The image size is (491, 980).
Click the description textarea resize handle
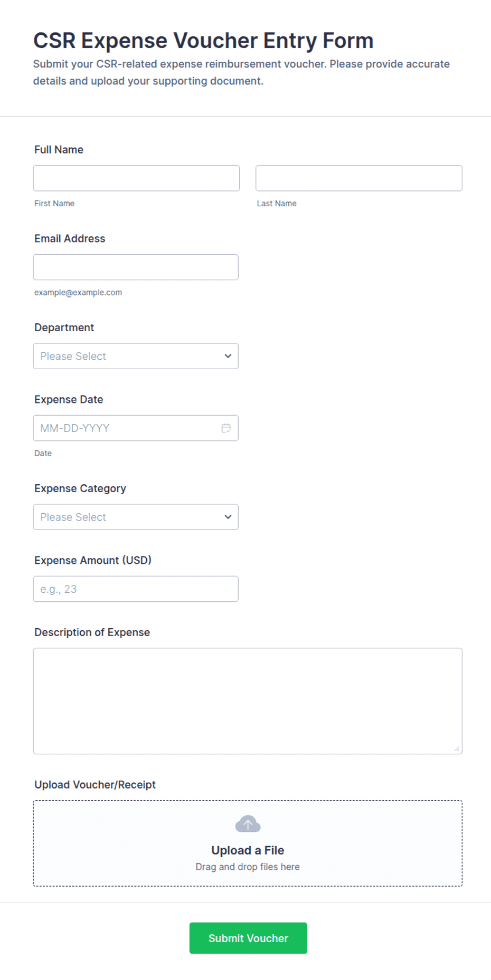coord(457,748)
